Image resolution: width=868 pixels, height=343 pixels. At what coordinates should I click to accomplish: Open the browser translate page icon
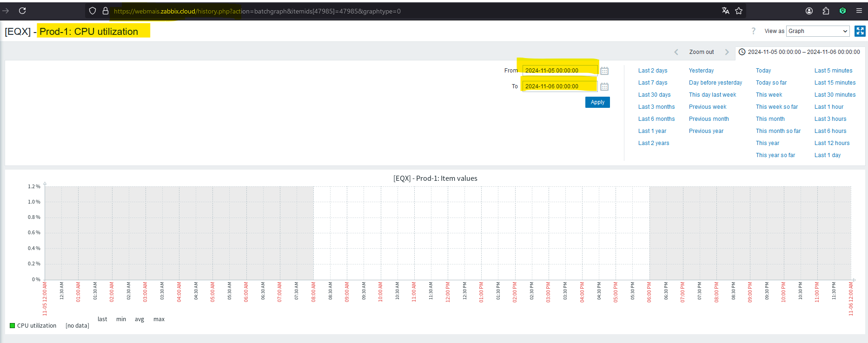(725, 11)
